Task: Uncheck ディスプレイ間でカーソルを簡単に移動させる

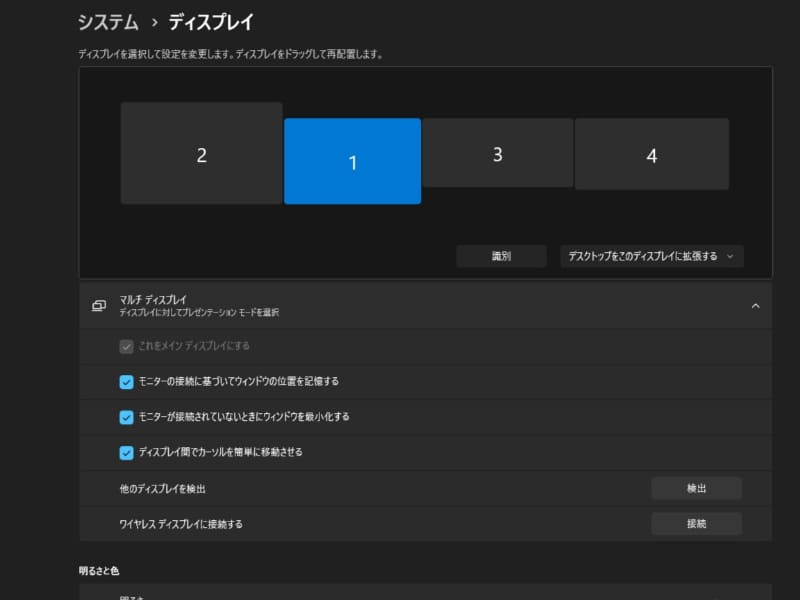Action: click(x=127, y=453)
